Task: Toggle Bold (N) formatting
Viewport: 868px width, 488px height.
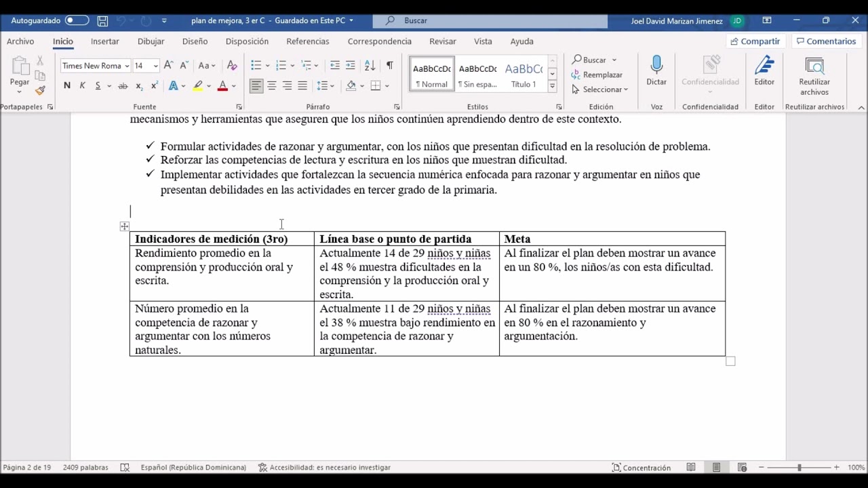Action: [x=66, y=85]
